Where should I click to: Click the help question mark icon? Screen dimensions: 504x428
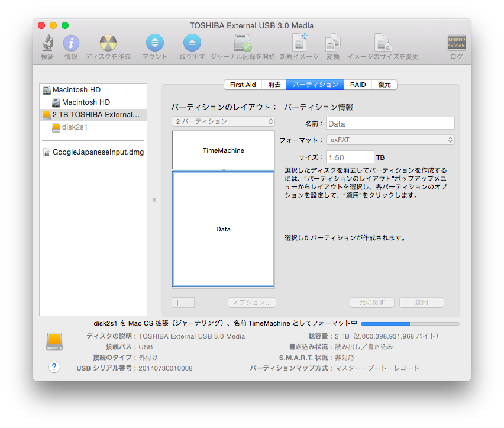[54, 366]
